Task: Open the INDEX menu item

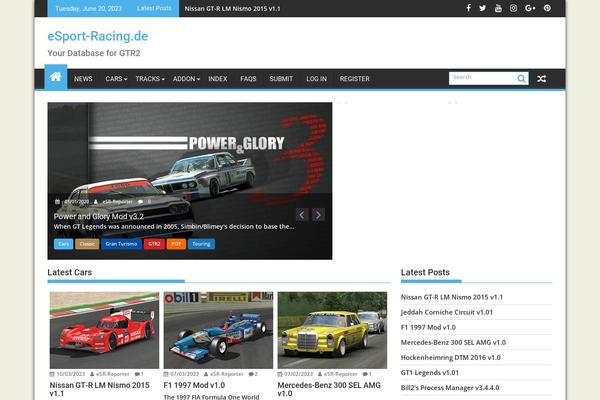Action: pos(218,79)
